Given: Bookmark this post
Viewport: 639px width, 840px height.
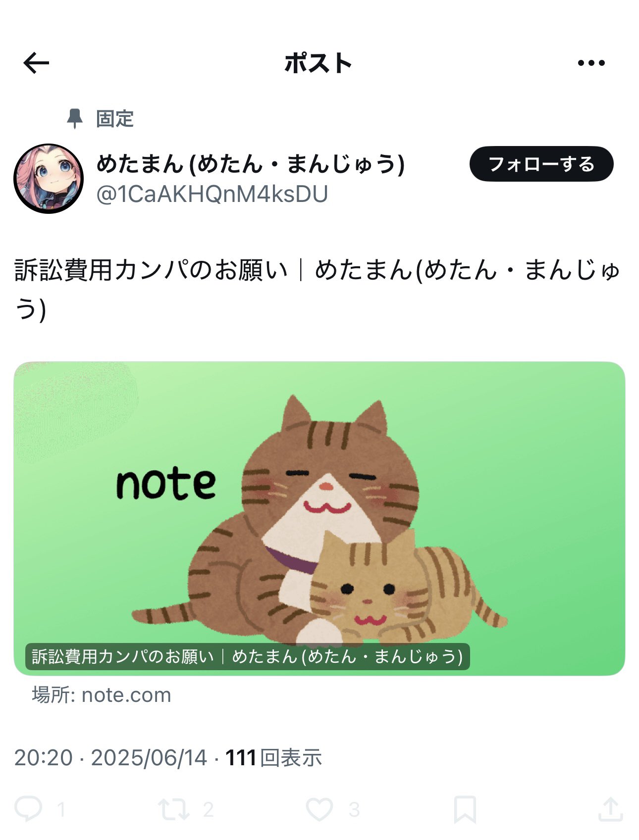Looking at the screenshot, I should 465,809.
